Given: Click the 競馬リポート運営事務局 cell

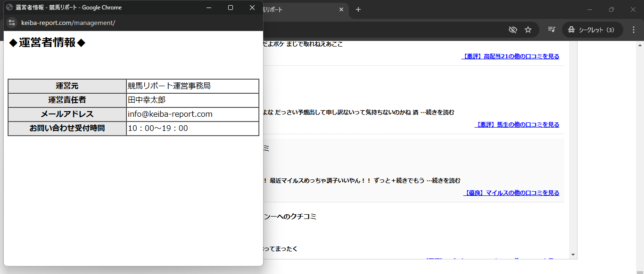Looking at the screenshot, I should click(192, 86).
